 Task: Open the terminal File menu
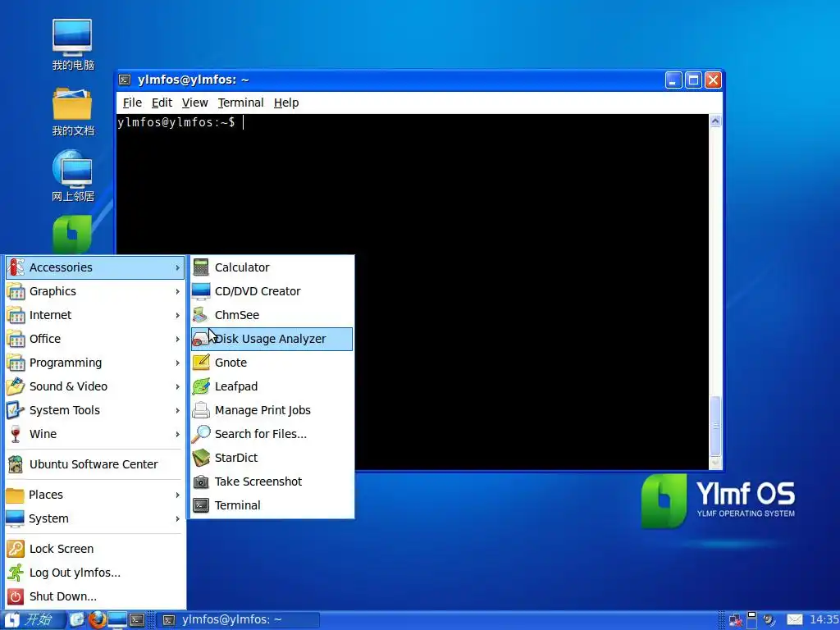132,103
